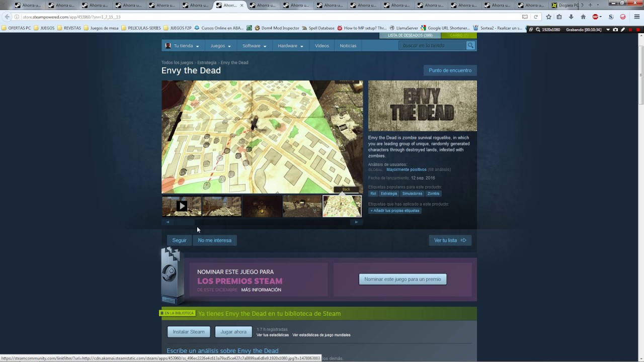Viewport: 644px width, 362px height.
Task: Click the blue S extension icon
Action: (x=611, y=17)
